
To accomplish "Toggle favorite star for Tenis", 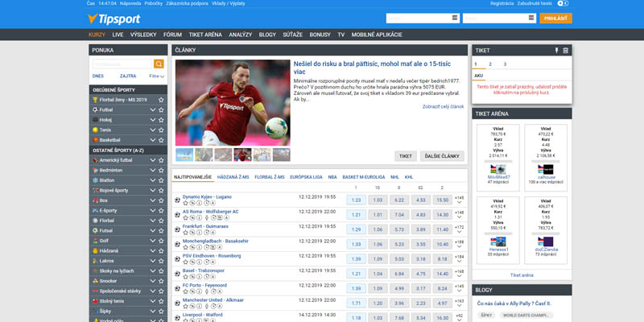I will pos(161,130).
